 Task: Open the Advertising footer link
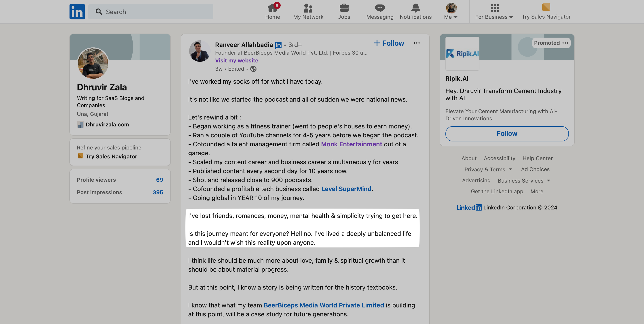pyautogui.click(x=476, y=180)
